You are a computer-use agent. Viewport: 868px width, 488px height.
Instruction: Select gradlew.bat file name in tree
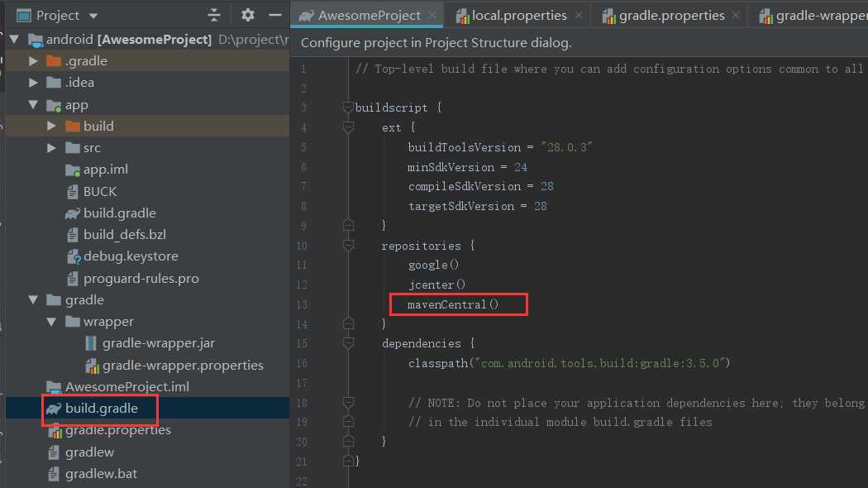point(102,474)
